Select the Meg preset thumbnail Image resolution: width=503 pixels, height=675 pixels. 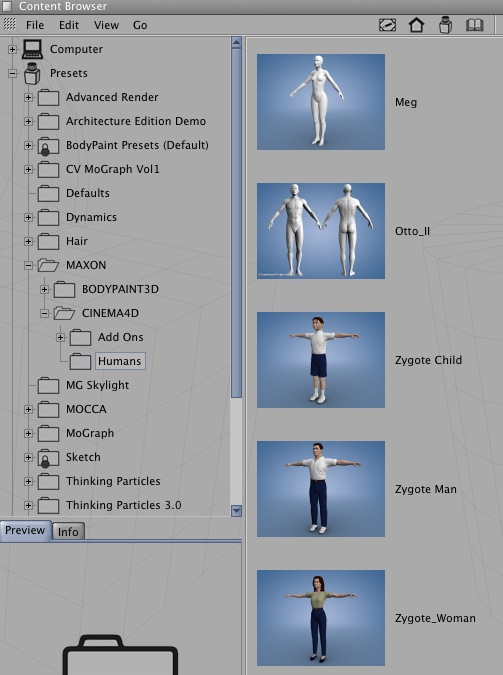pyautogui.click(x=321, y=102)
